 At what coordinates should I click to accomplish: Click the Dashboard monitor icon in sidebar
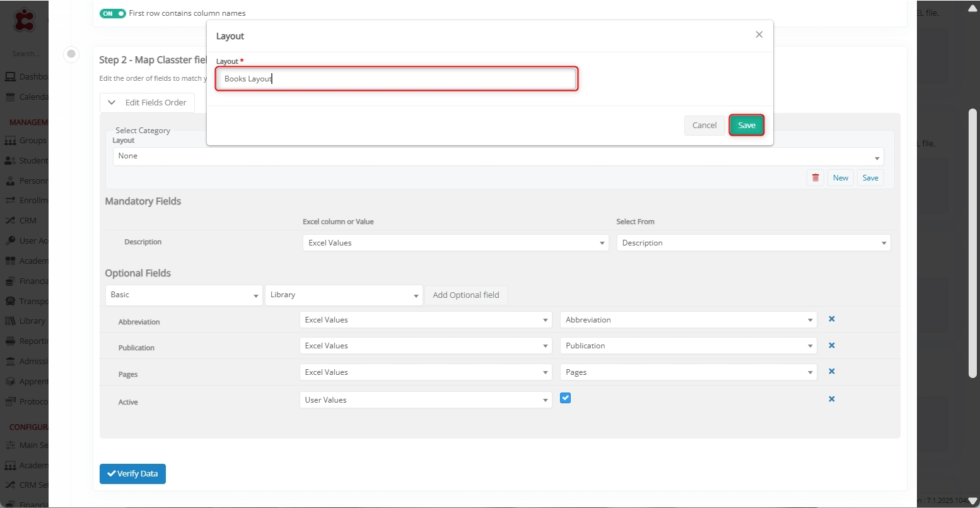pos(10,77)
